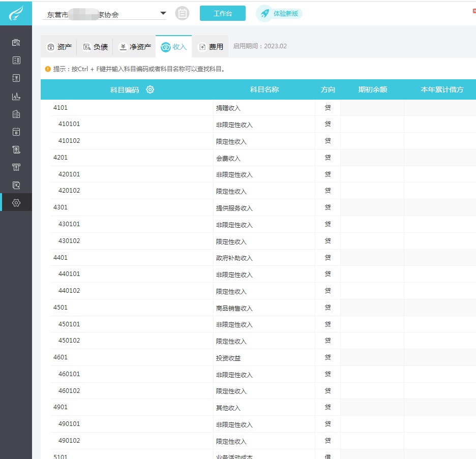476x459 pixels.
Task: Select the 投资收益 account name
Action: [x=228, y=358]
